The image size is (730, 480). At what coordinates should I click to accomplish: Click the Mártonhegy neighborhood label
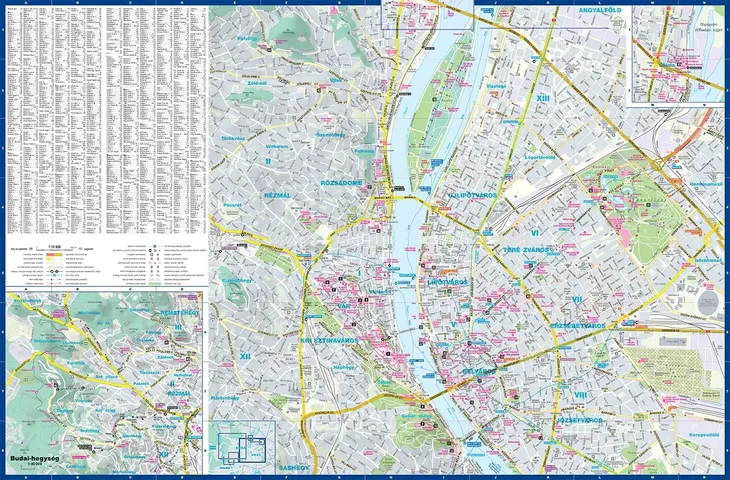pos(225,398)
